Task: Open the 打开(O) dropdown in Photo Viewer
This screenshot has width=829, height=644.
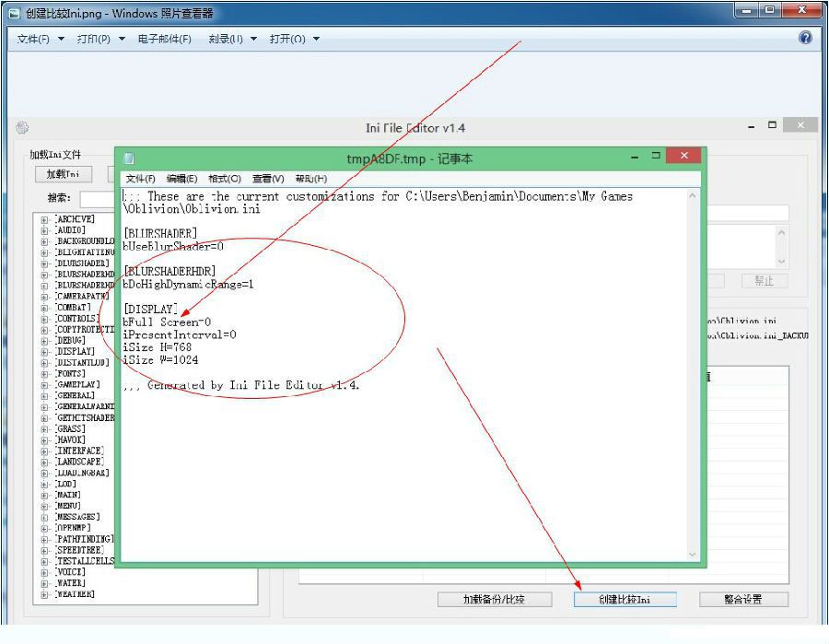Action: pos(295,39)
